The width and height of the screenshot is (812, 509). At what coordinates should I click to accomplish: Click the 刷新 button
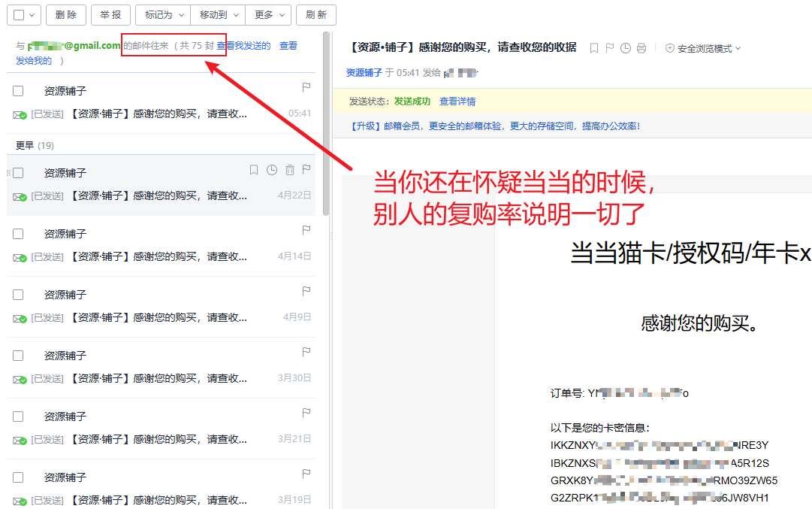(316, 15)
